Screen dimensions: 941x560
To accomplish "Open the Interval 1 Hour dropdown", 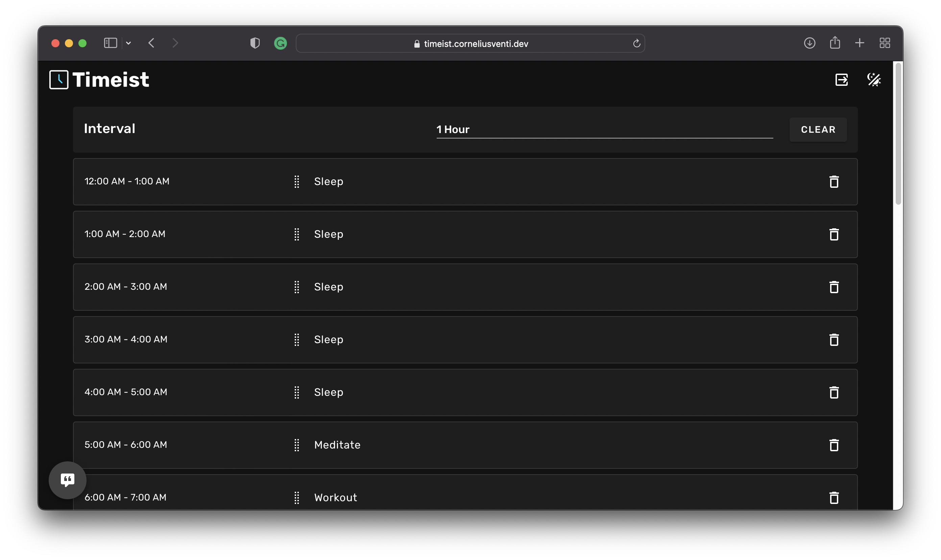I will [604, 129].
